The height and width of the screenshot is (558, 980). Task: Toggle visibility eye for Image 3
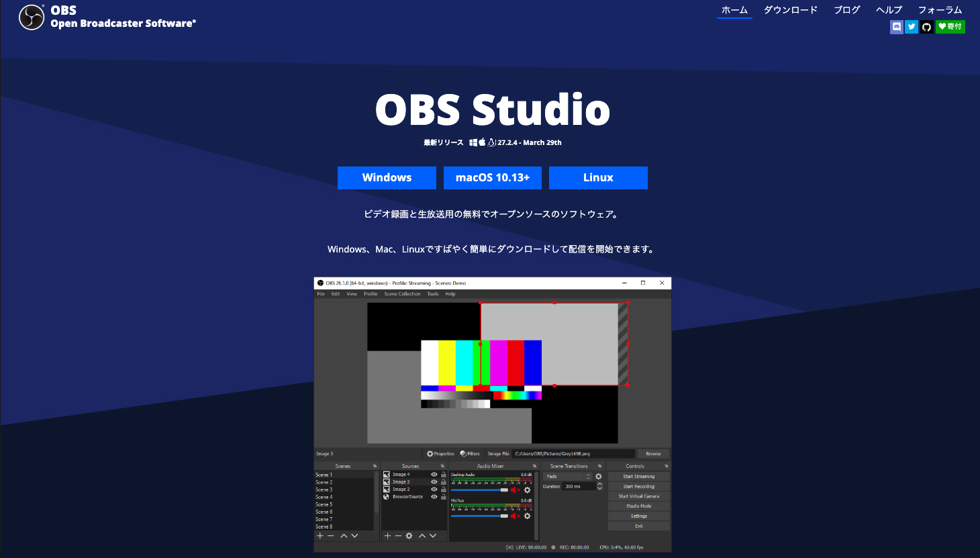pyautogui.click(x=434, y=482)
